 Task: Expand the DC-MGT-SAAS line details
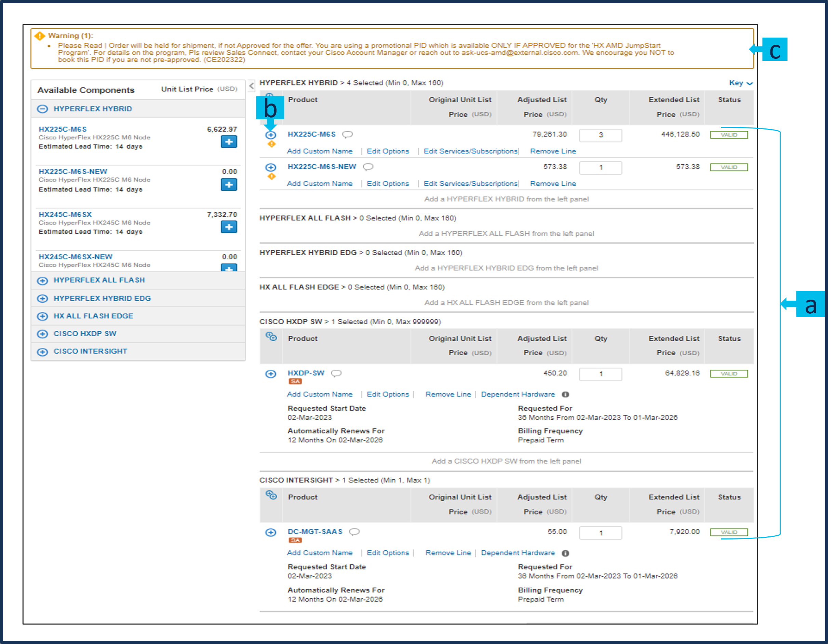click(271, 532)
